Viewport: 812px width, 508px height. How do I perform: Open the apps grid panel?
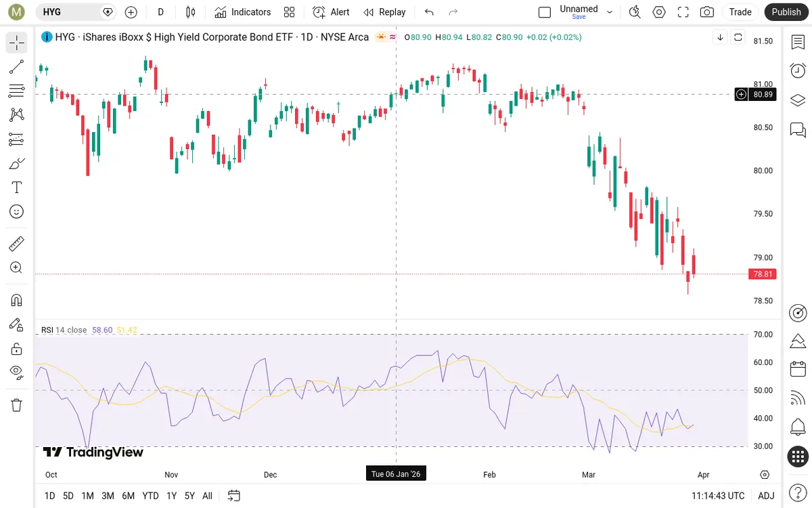point(798,457)
